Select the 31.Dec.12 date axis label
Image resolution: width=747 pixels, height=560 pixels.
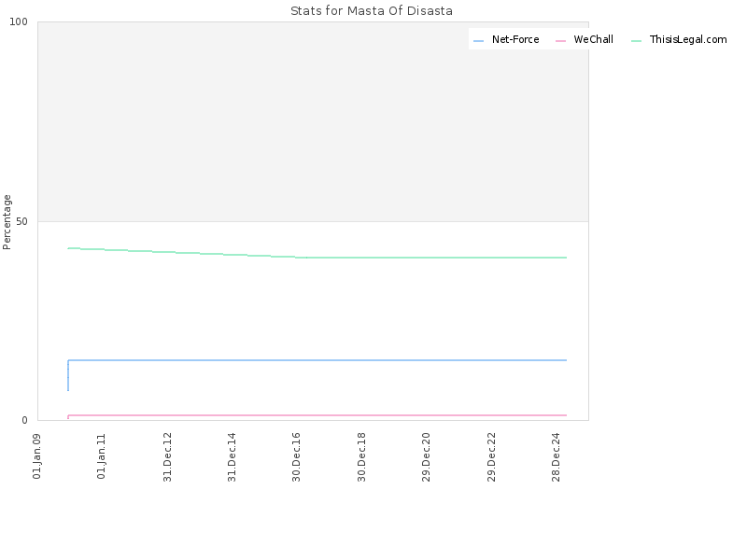pos(167,457)
